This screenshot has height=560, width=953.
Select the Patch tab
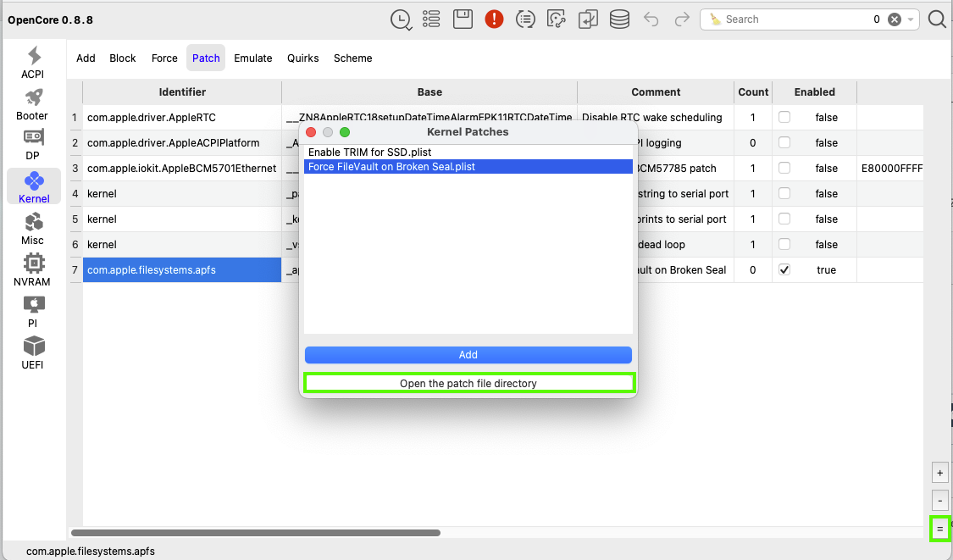(206, 58)
